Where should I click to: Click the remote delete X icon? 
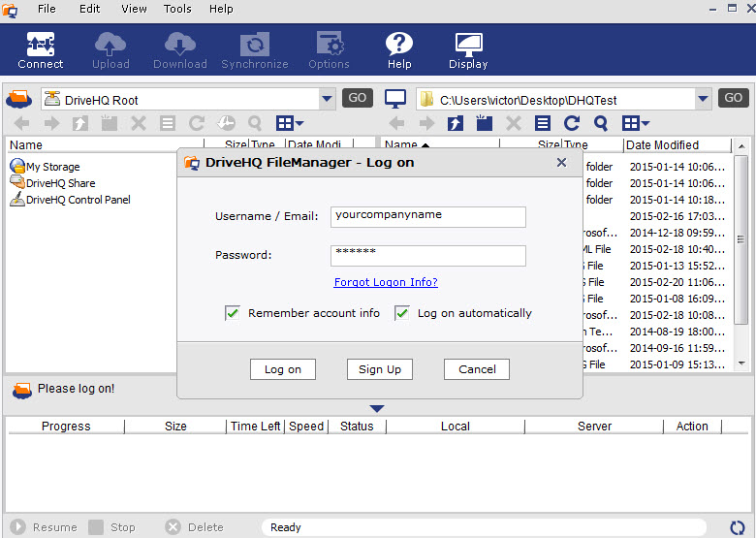pos(139,123)
